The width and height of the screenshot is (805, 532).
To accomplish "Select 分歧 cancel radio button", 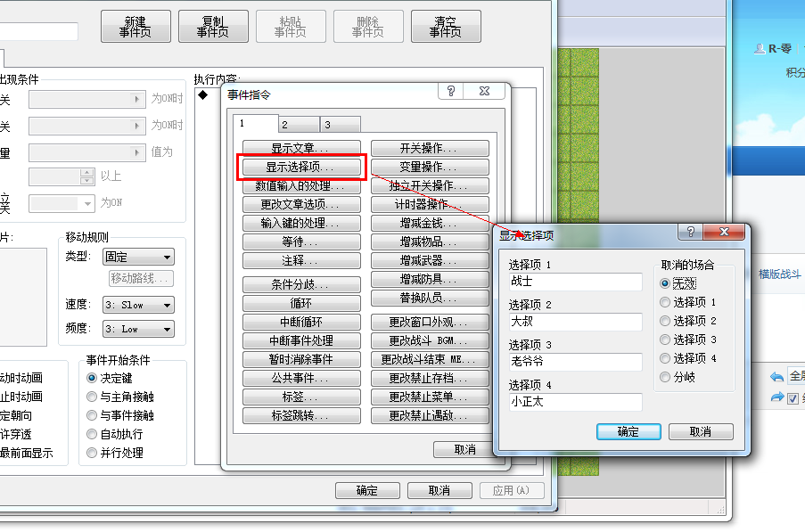I will point(678,377).
